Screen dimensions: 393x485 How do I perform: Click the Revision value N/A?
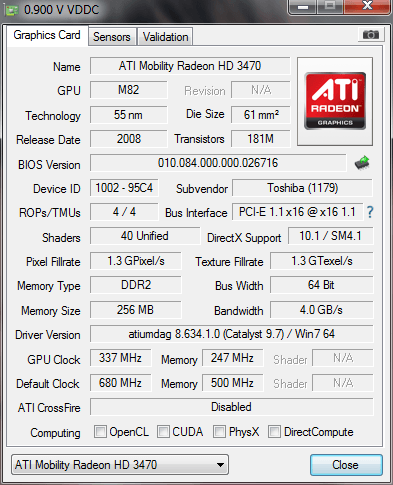[261, 90]
